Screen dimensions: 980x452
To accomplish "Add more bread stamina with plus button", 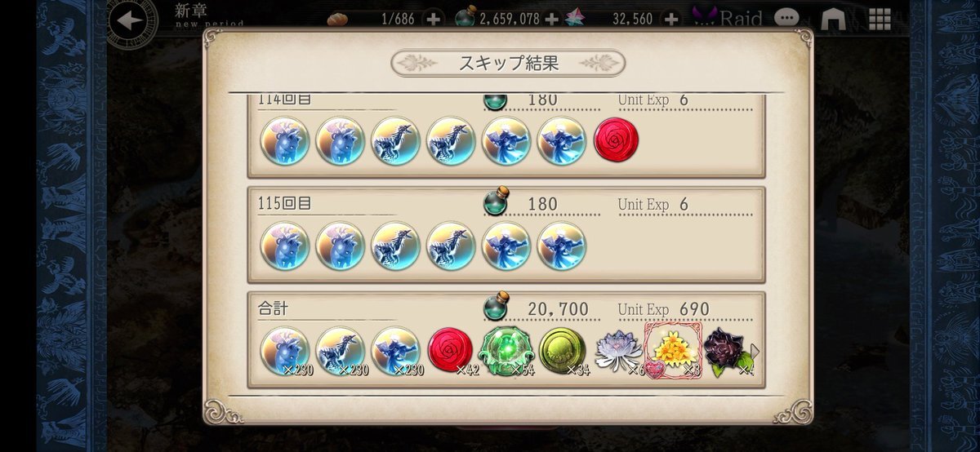I will pyautogui.click(x=433, y=18).
